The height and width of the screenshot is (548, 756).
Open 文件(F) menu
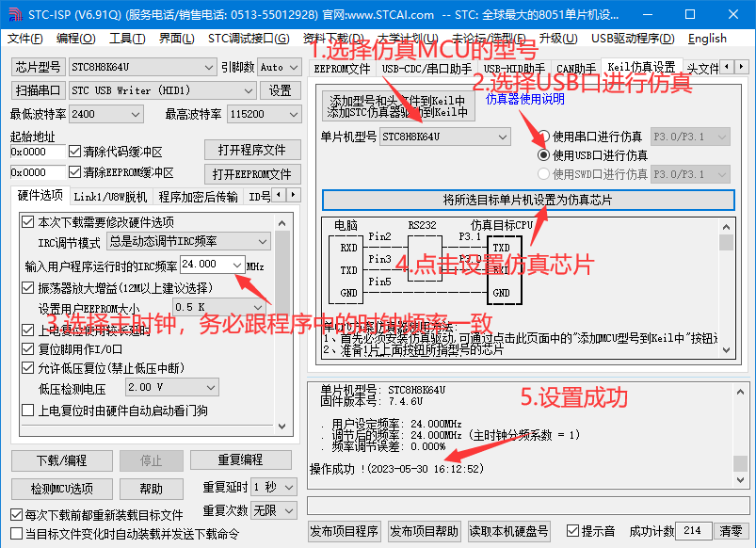tap(25, 39)
